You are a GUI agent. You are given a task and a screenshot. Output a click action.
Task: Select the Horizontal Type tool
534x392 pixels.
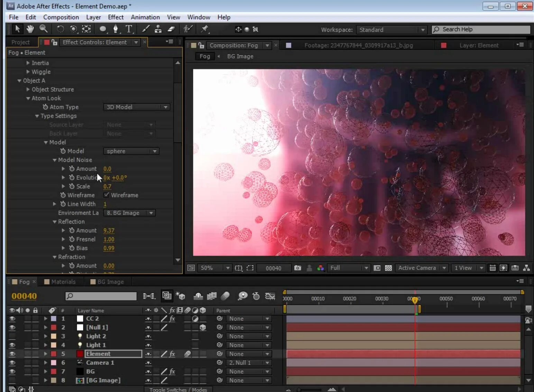(129, 29)
